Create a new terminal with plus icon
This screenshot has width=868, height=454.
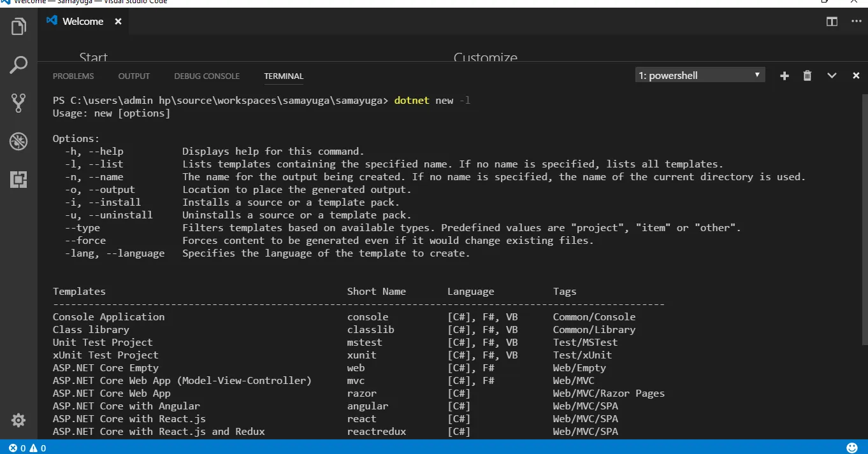[785, 76]
